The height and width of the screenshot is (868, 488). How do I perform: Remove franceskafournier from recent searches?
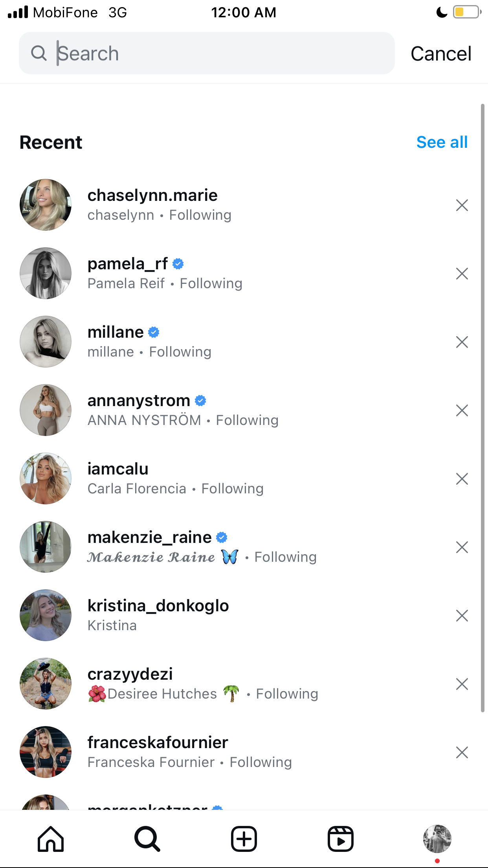[x=462, y=752]
